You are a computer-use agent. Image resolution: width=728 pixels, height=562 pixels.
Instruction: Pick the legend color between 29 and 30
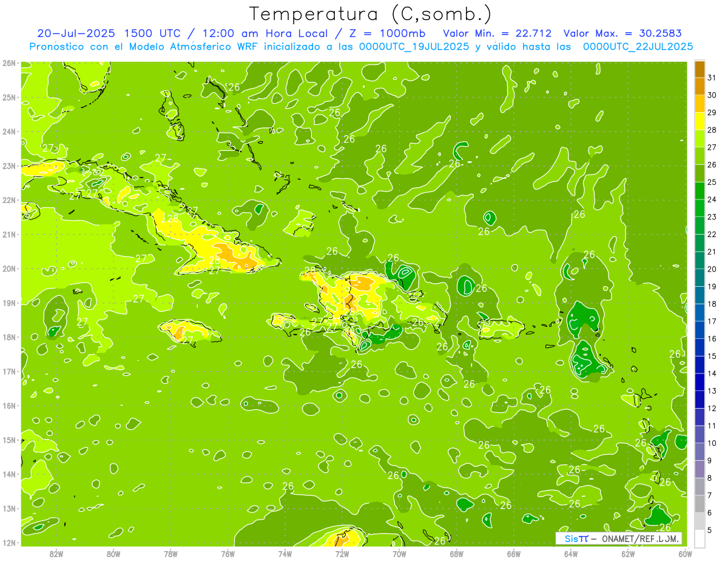click(x=699, y=104)
